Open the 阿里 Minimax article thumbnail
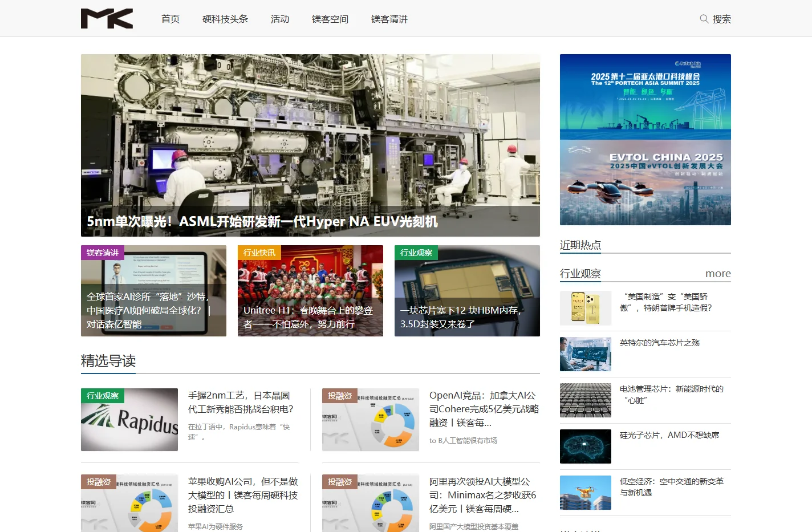This screenshot has height=532, width=812. click(371, 503)
